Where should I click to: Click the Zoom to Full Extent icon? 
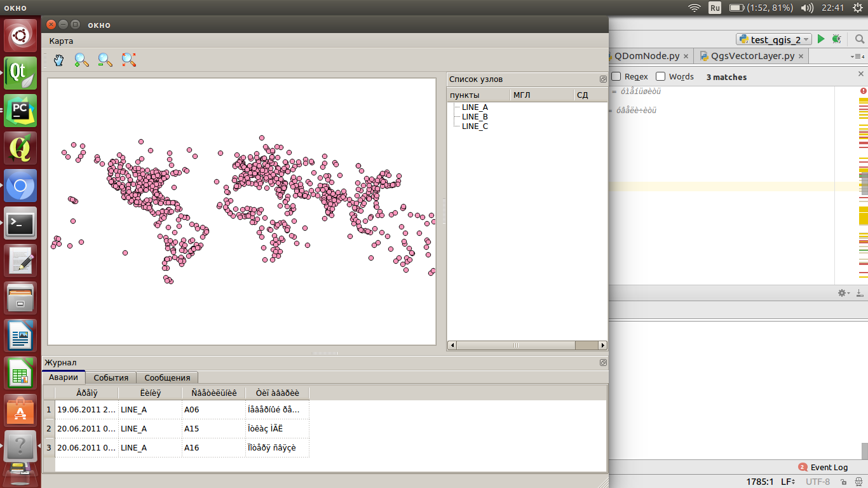coord(129,60)
